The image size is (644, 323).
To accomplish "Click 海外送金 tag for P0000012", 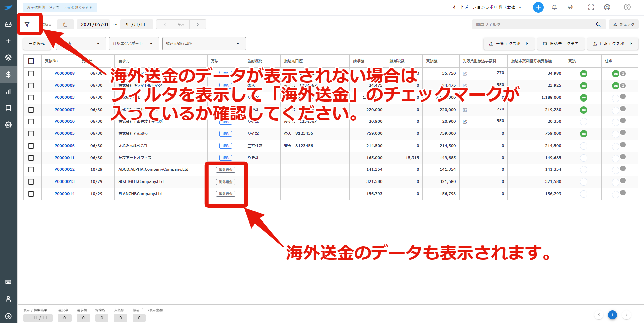I will pos(226,170).
